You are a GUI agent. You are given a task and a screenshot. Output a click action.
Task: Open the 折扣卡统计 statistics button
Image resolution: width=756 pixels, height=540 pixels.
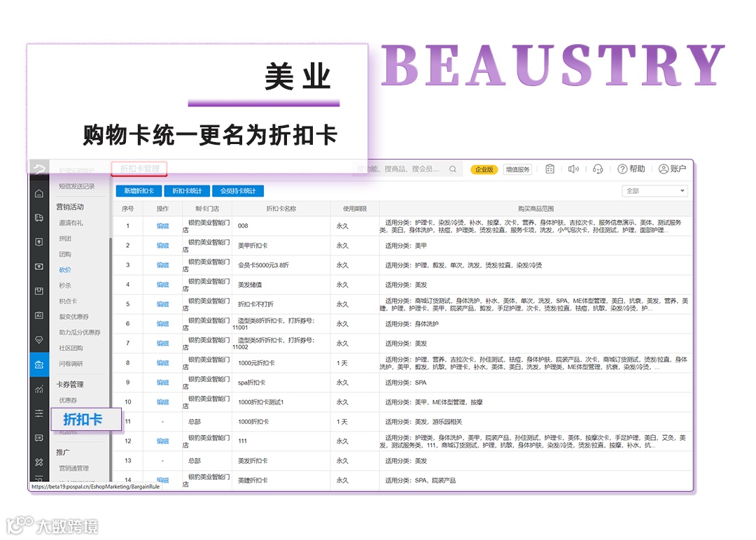pyautogui.click(x=187, y=191)
